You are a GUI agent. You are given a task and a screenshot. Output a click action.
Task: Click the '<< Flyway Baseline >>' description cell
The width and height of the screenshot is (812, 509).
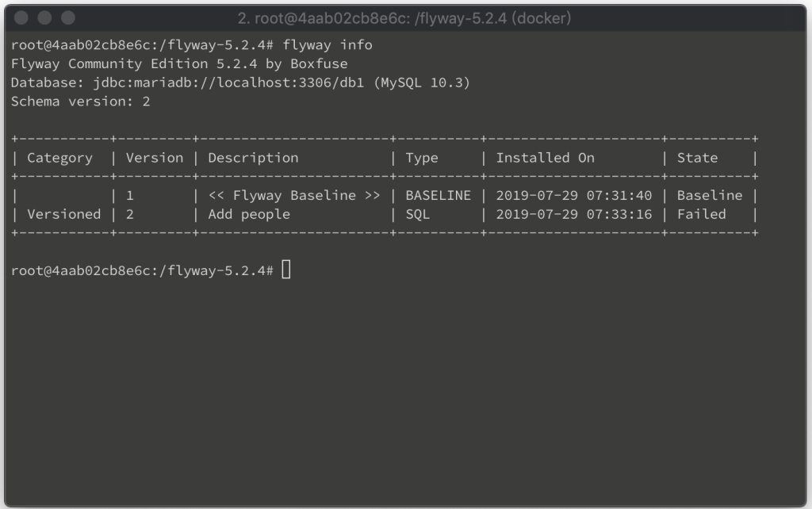coord(293,196)
